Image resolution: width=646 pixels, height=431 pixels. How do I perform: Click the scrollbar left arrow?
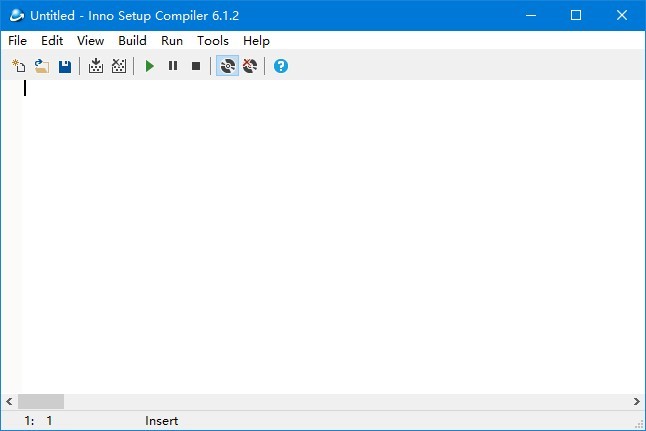pos(9,401)
